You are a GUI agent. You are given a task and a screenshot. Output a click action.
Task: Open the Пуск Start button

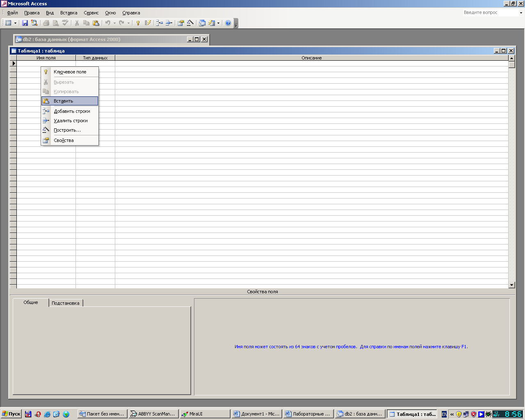click(x=11, y=414)
